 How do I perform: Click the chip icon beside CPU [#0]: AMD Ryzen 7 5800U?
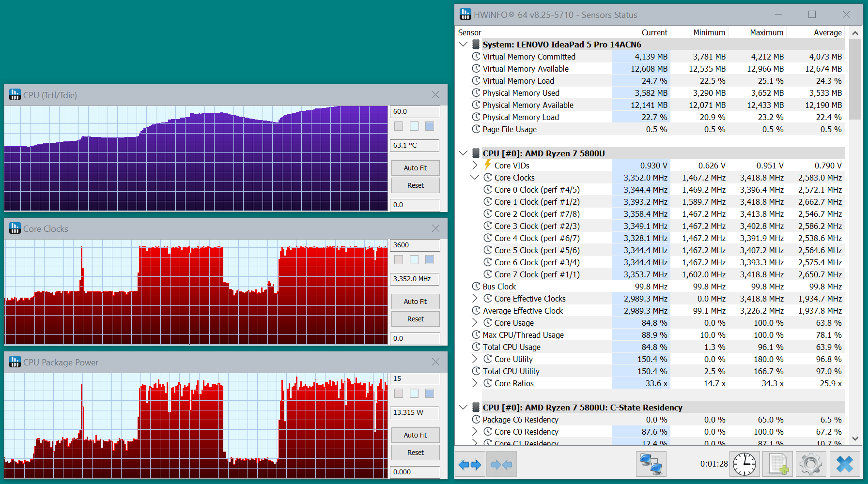coord(476,153)
